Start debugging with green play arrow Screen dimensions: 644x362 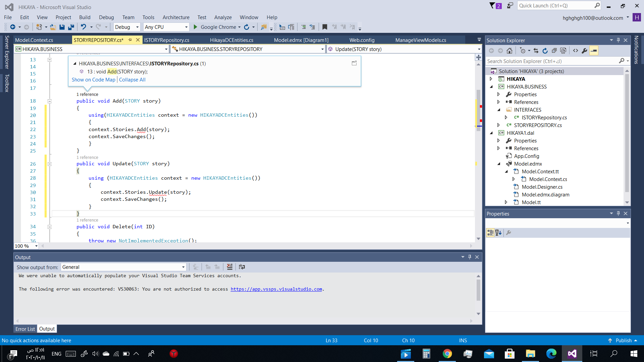coord(195,27)
